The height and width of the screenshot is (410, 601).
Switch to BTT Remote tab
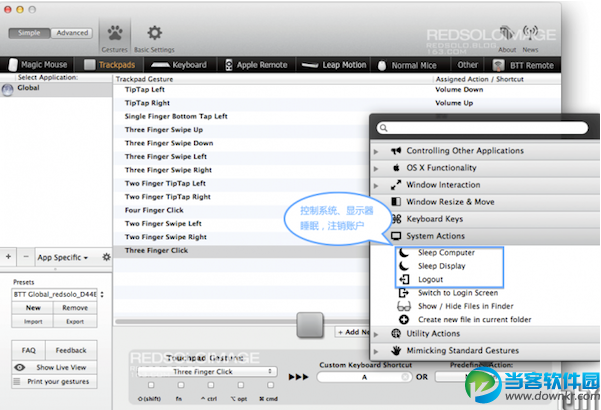(x=524, y=65)
